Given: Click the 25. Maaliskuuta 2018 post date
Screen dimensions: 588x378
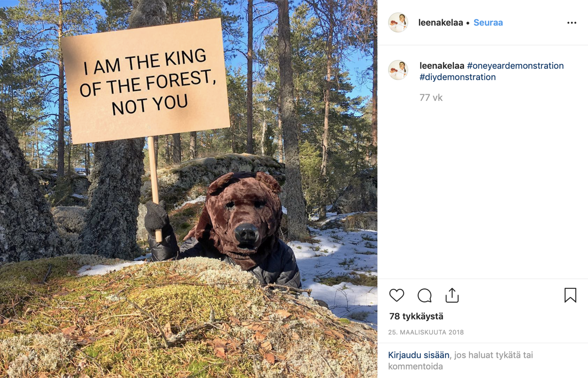Looking at the screenshot, I should 426,332.
